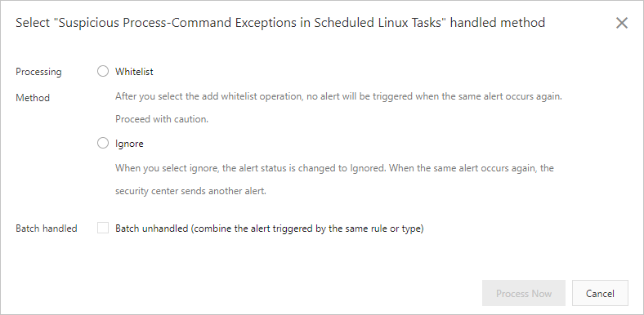Click the Process Now button
The image size is (644, 315).
pos(524,293)
